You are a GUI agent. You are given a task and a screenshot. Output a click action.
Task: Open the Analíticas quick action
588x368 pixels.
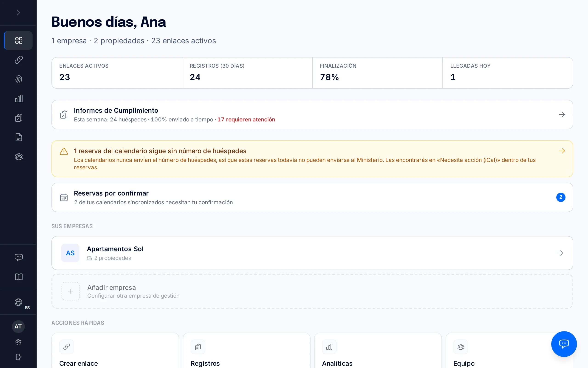tap(378, 351)
